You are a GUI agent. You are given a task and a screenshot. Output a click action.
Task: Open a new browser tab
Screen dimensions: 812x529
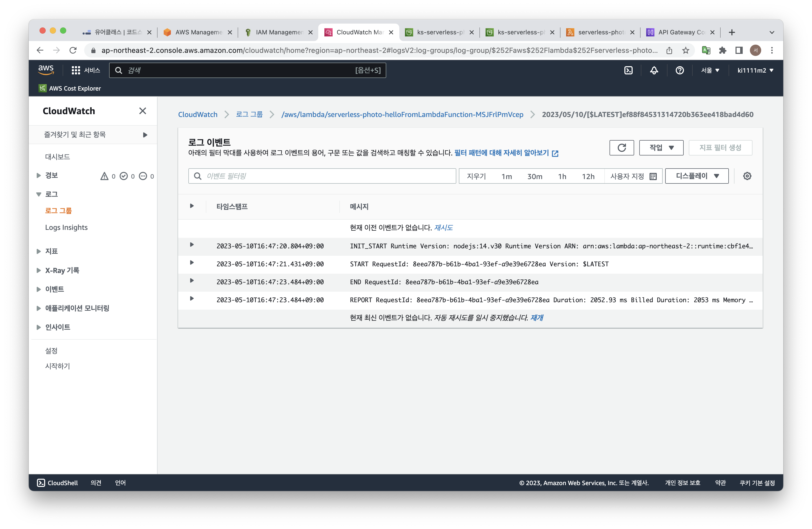tap(731, 32)
